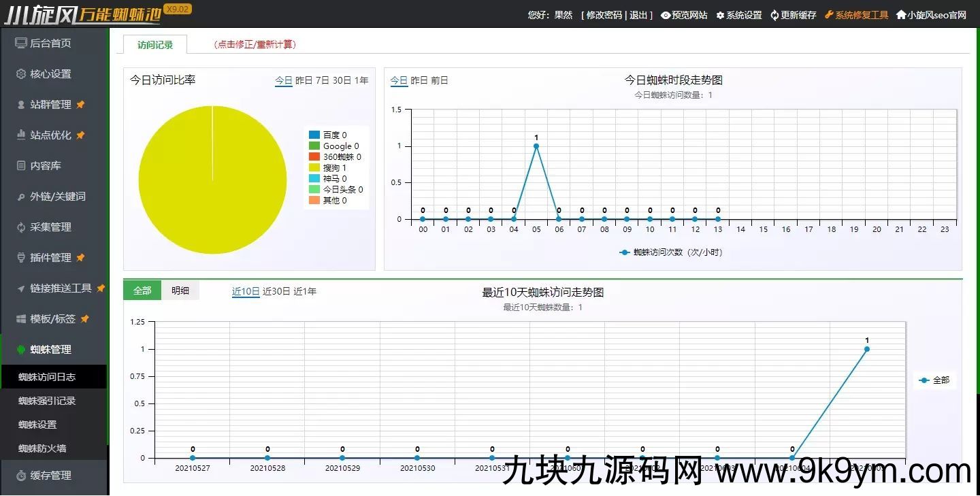Click the plug icon beside 插件管理
Image resolution: width=980 pixels, height=496 pixels.
[21, 258]
